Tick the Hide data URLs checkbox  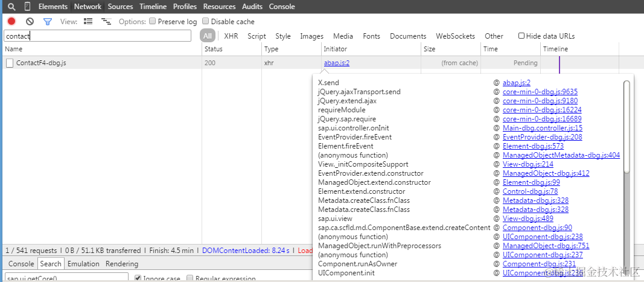pyautogui.click(x=521, y=36)
